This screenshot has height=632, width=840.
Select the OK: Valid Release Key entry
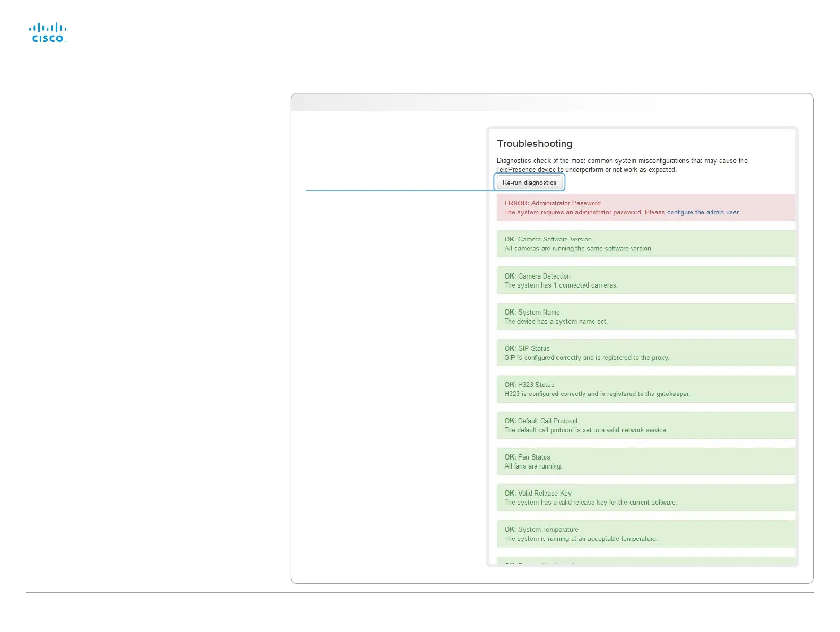click(x=646, y=498)
